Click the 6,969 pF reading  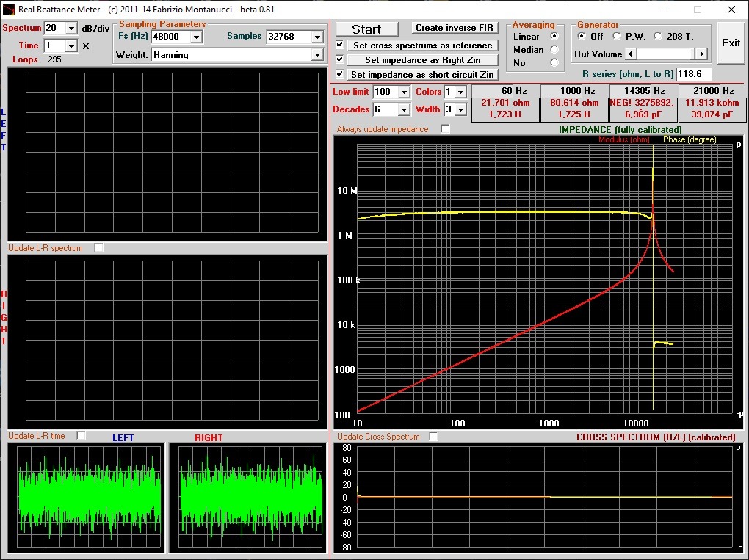pos(643,114)
